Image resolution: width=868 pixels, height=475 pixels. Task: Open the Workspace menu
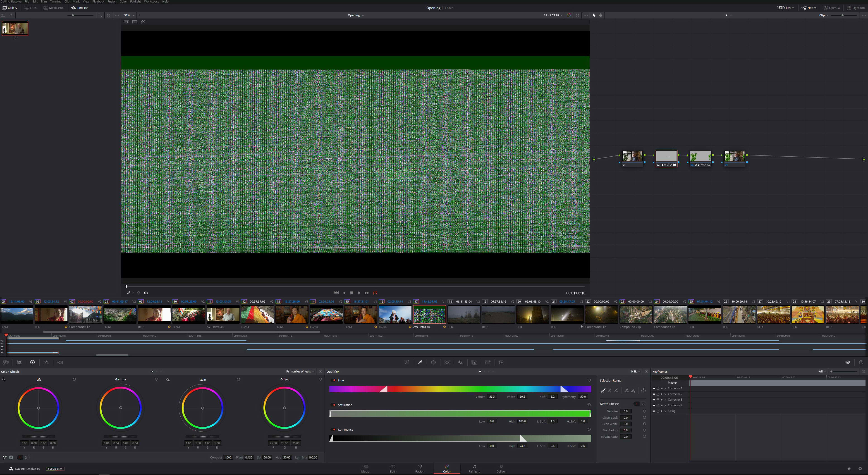[x=152, y=2]
